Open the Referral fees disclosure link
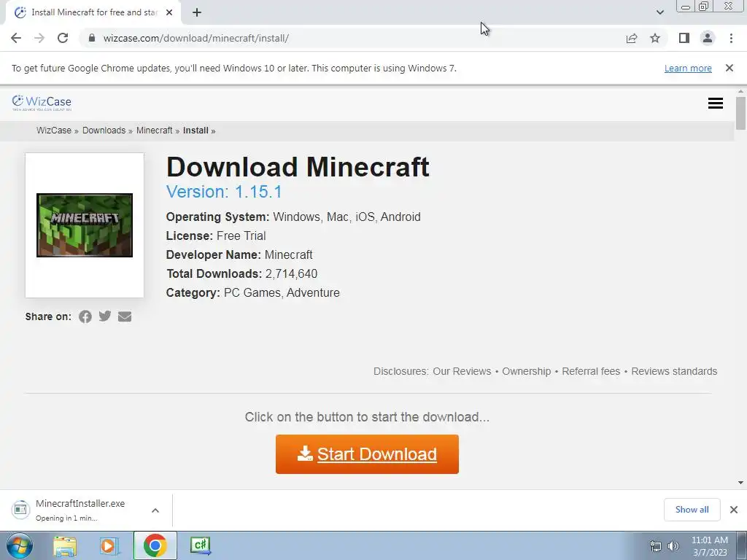747x560 pixels. click(591, 371)
